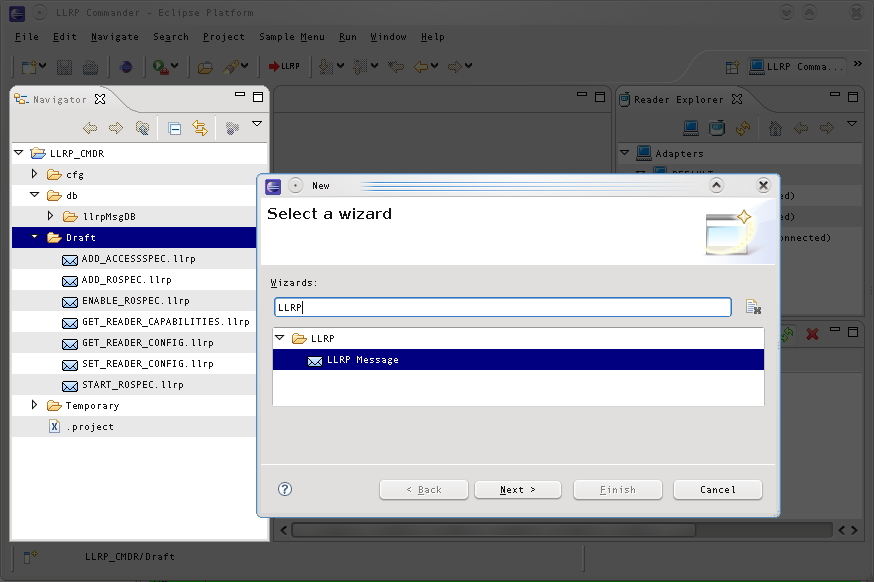
Task: Click main toolbar Forward arrow icon
Action: point(455,67)
